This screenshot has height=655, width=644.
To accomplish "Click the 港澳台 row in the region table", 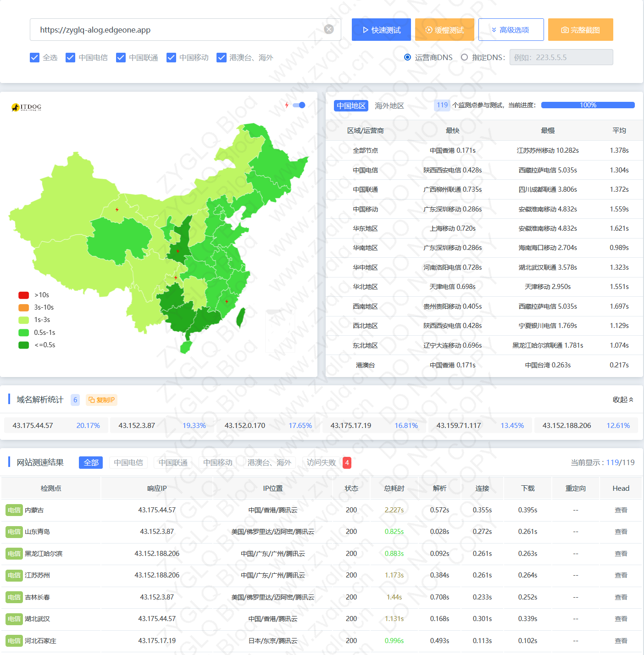I will click(x=484, y=365).
